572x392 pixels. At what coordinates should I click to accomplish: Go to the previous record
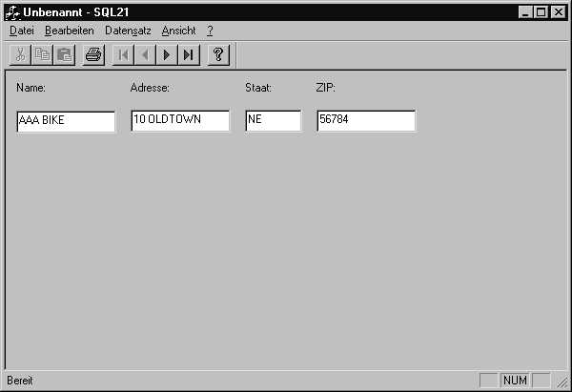click(144, 54)
